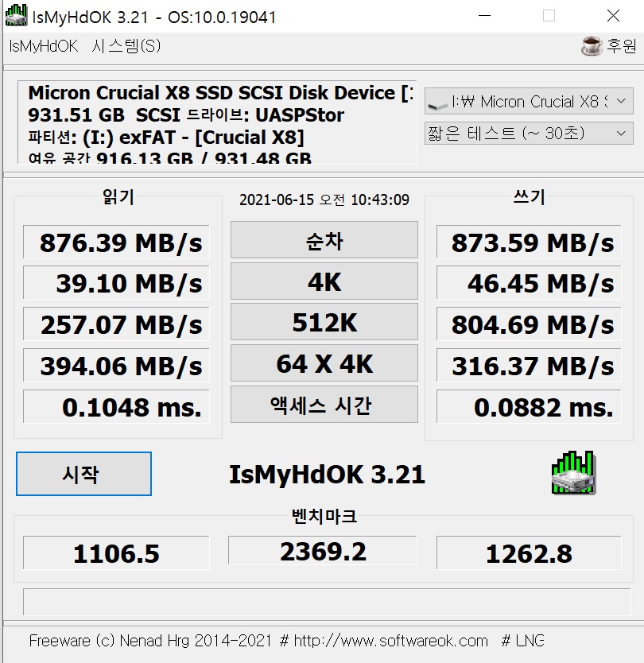Click the 읽기 read group label

pyautogui.click(x=118, y=197)
